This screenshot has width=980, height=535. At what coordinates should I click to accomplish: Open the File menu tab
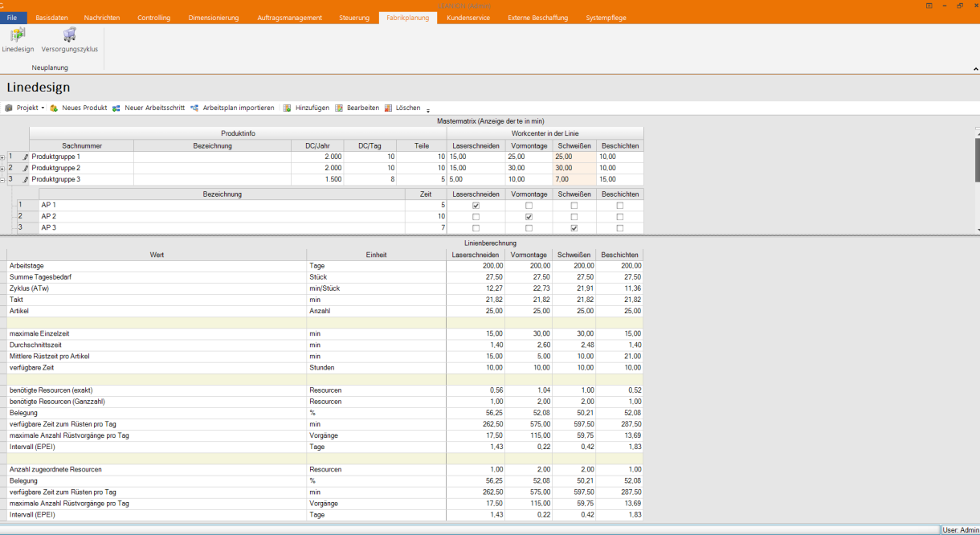coord(14,18)
